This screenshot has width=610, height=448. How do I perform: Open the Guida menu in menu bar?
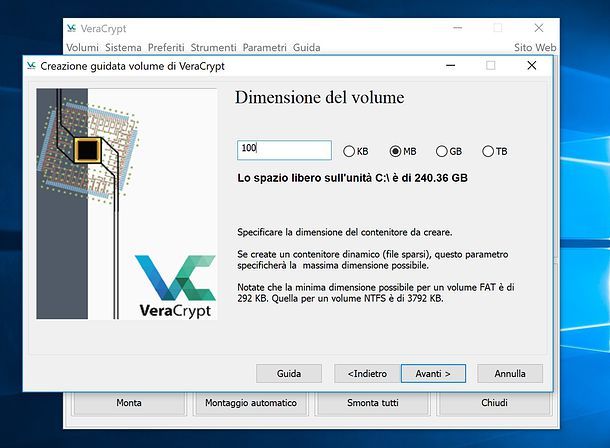coord(307,47)
